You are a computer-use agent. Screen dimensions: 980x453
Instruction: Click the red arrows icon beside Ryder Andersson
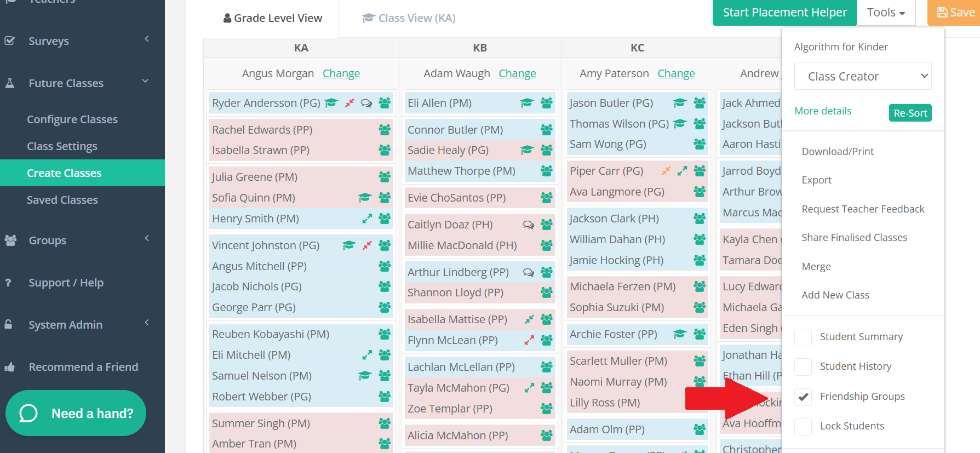pyautogui.click(x=349, y=103)
